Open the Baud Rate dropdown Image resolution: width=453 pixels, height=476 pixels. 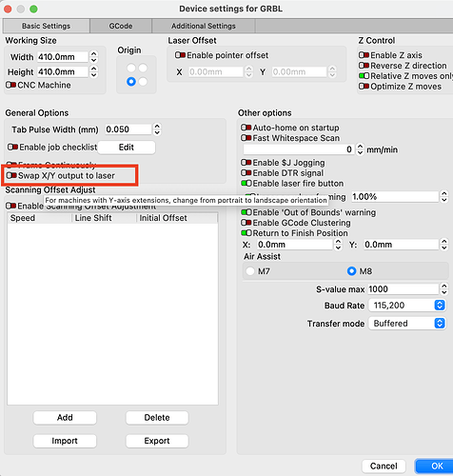tap(407, 306)
